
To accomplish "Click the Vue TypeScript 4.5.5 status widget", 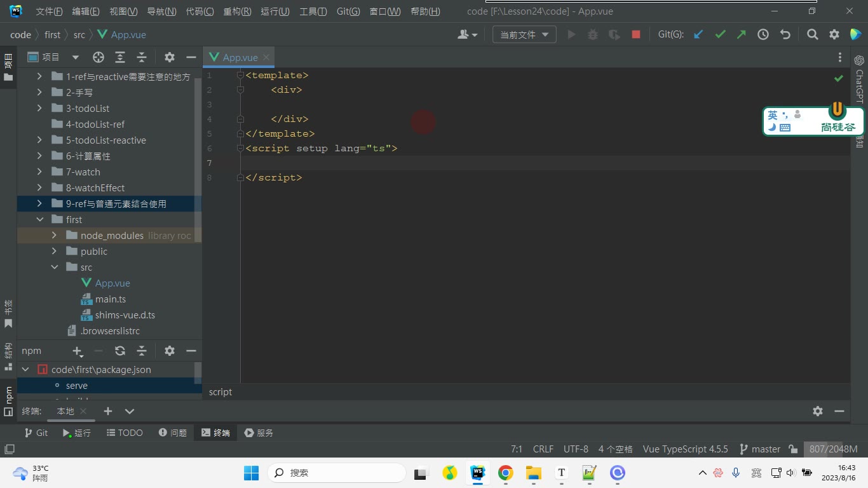I will 685,449.
